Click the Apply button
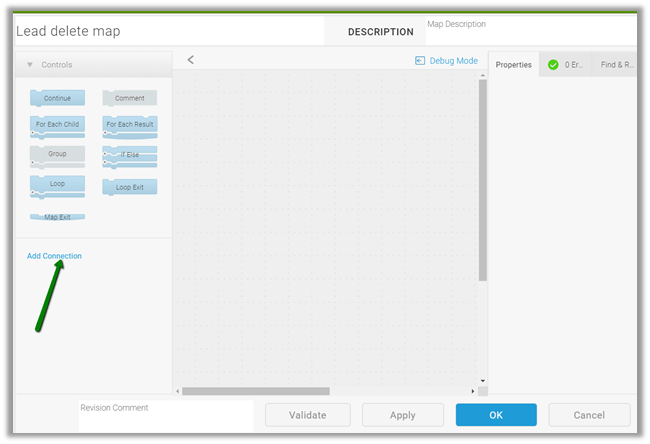Image resolution: width=650 pixels, height=444 pixels. click(403, 415)
